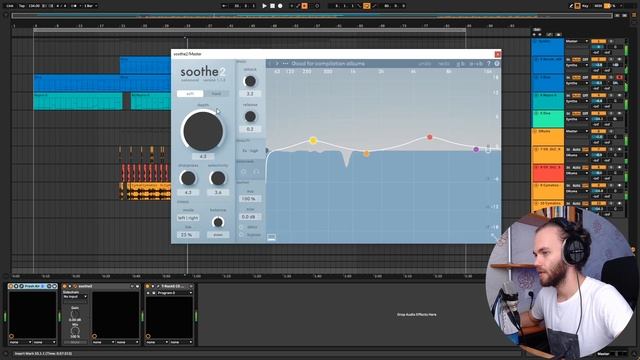Click the release value field 0.2
Viewport: 640px width, 360px height.
[250, 129]
